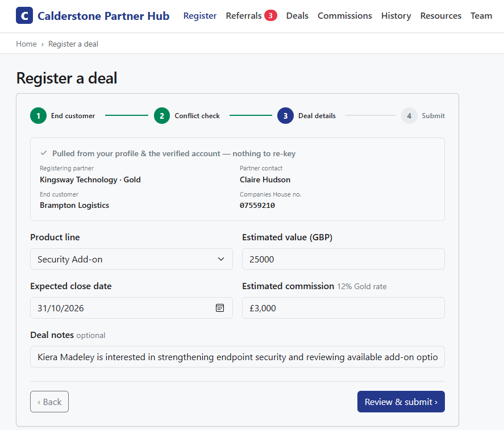Screen dimensions: 504x430
Task: Click the Deal details step label
Action: point(317,116)
